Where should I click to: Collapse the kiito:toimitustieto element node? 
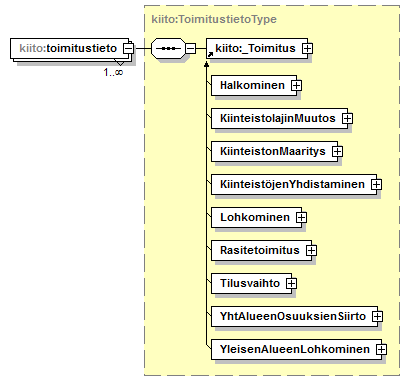pyautogui.click(x=128, y=49)
